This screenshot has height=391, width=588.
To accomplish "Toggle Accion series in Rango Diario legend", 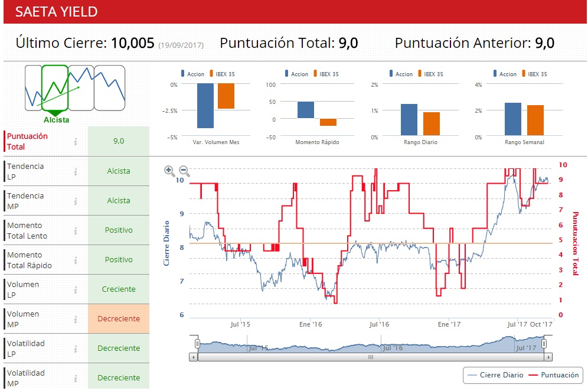I will (401, 74).
